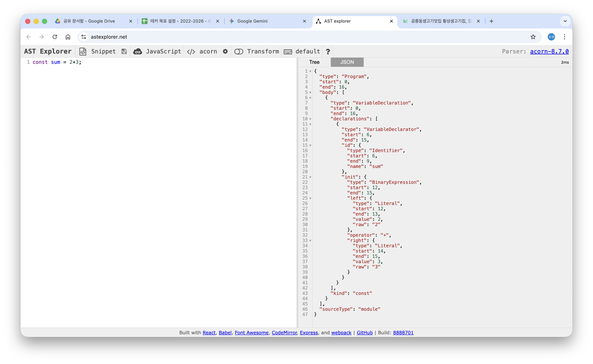
Task: Click the keyboard default keymap icon
Action: [288, 52]
